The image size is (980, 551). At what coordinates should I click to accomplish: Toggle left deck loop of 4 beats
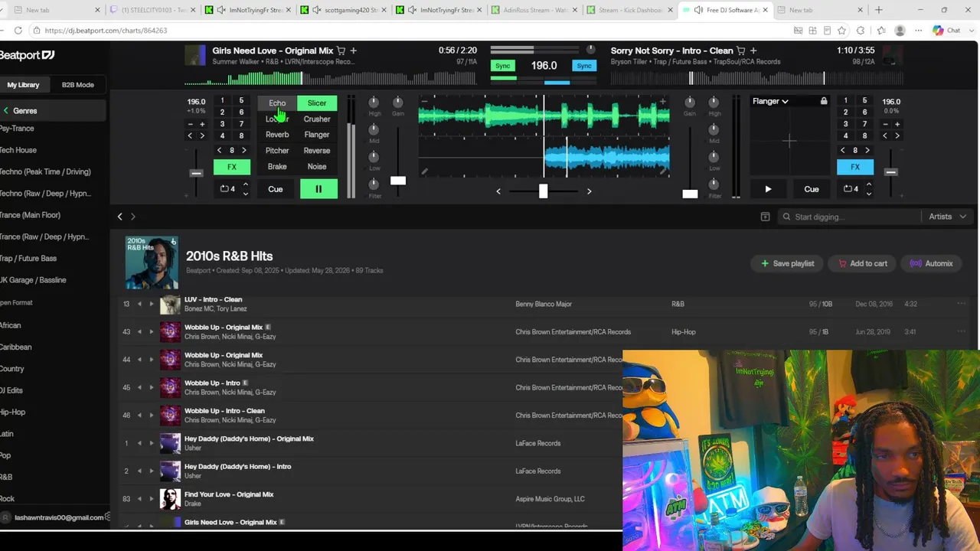pyautogui.click(x=227, y=189)
